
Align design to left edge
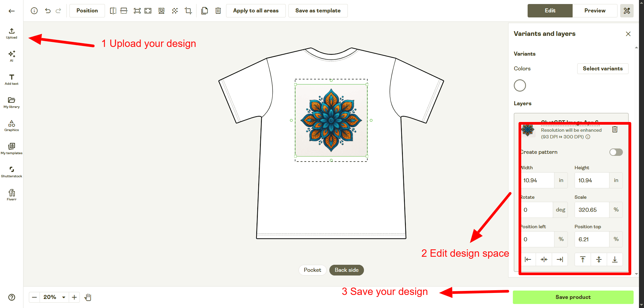tap(528, 259)
